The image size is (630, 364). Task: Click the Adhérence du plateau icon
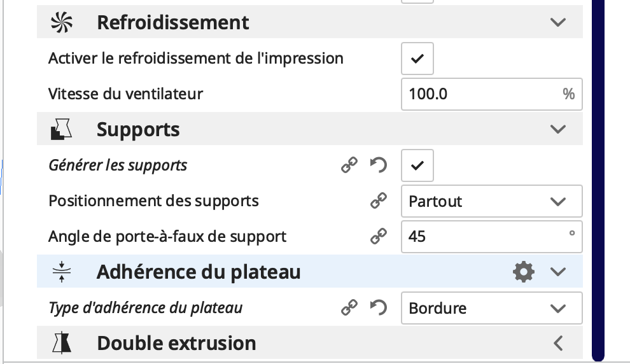(x=62, y=272)
